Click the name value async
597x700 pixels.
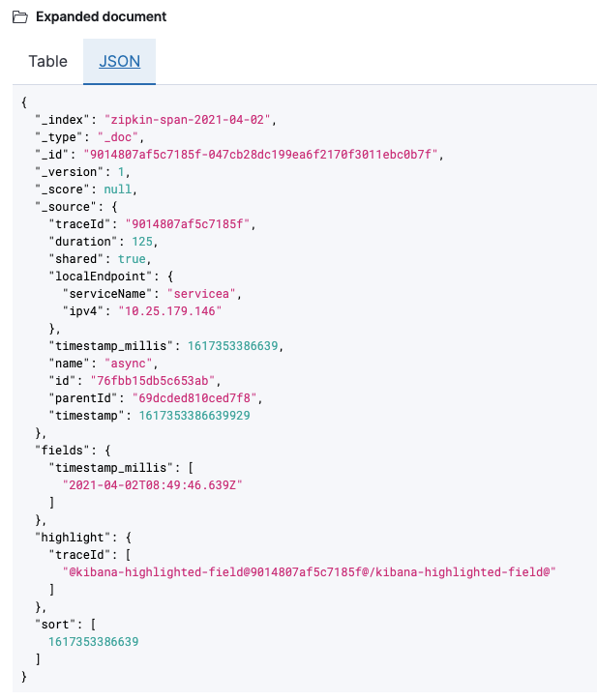point(129,364)
